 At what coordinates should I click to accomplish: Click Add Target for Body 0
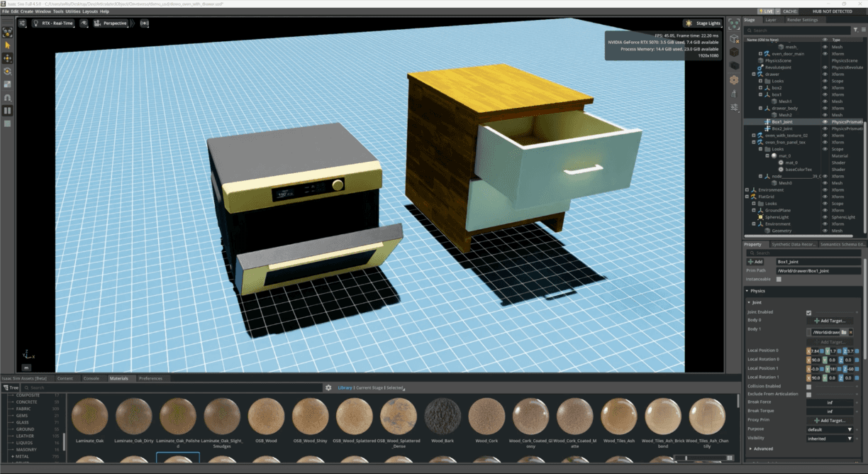(x=830, y=321)
